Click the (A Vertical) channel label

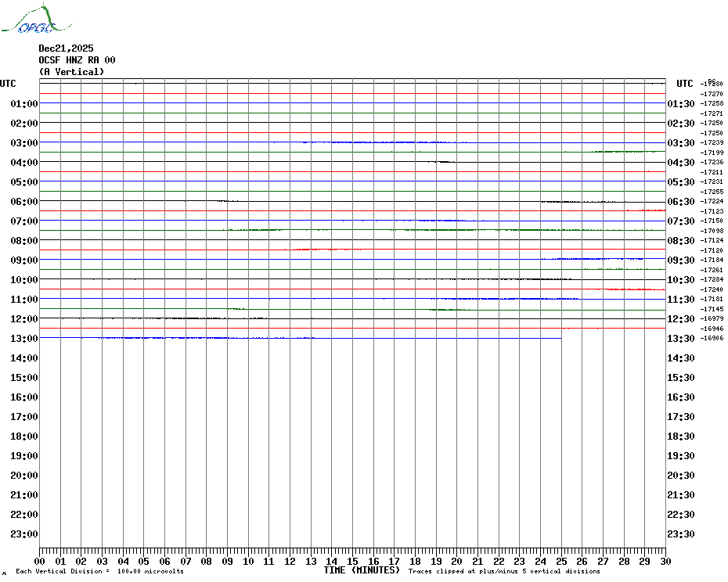coord(71,72)
